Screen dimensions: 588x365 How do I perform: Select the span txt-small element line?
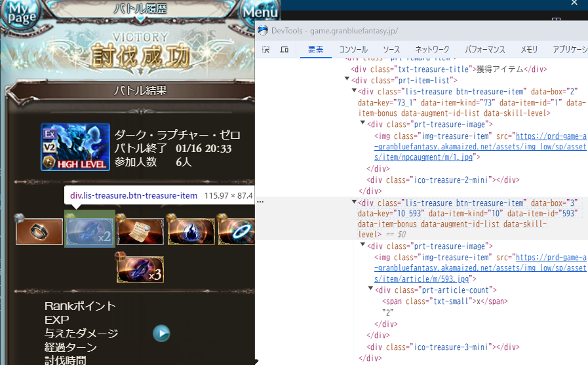pos(444,301)
